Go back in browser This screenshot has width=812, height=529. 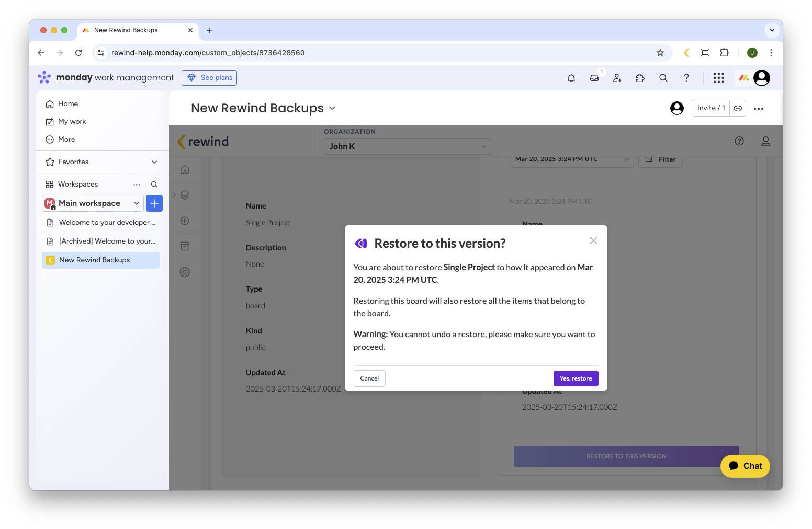click(x=41, y=53)
